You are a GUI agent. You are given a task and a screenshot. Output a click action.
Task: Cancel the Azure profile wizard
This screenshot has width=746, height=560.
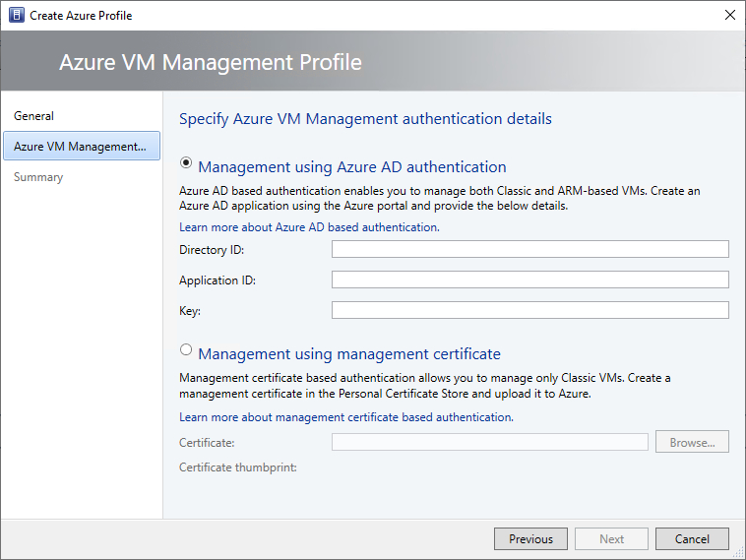coord(692,538)
